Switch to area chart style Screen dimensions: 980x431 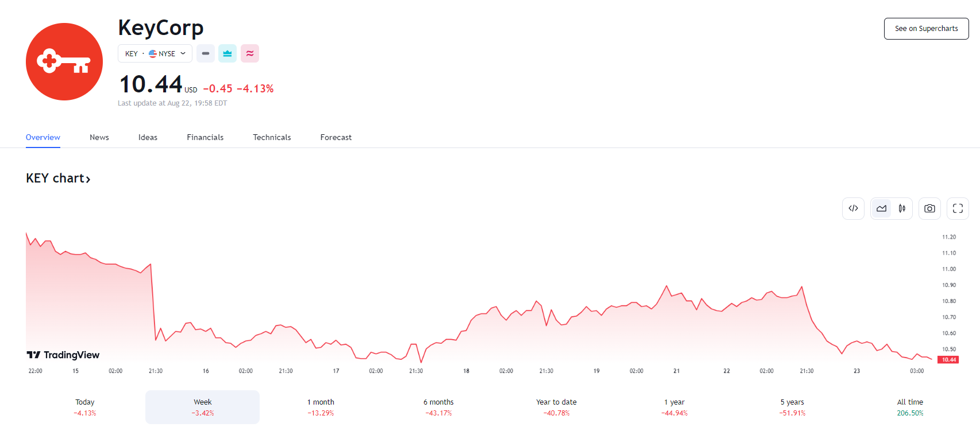tap(881, 208)
